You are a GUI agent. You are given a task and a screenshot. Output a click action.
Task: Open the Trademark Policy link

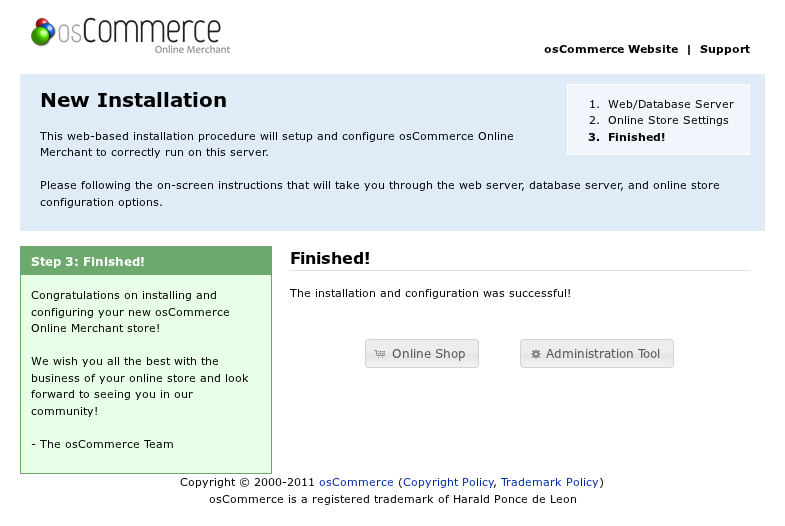(x=549, y=482)
